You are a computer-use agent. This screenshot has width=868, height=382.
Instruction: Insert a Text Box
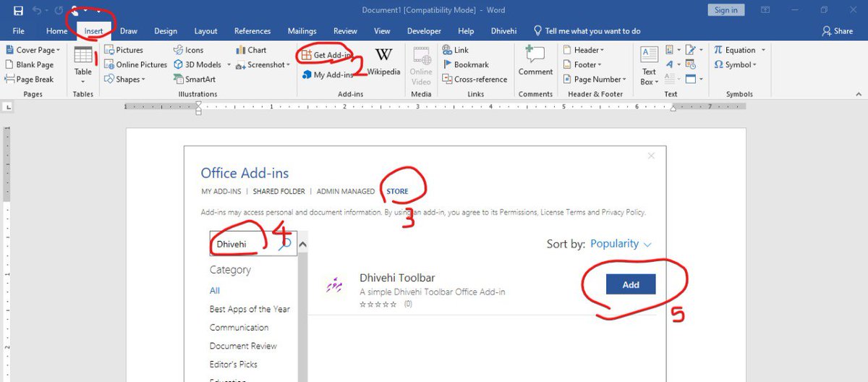click(649, 66)
